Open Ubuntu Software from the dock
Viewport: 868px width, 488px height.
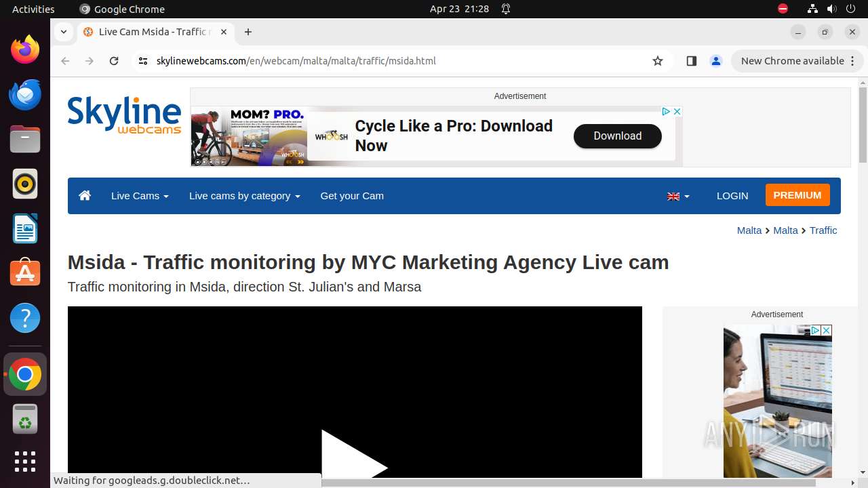(25, 273)
